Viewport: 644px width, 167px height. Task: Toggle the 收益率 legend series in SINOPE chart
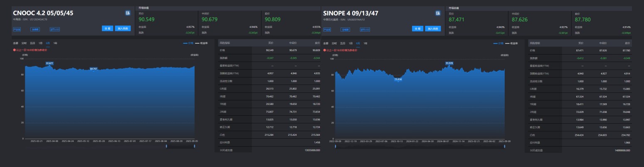coord(512,43)
